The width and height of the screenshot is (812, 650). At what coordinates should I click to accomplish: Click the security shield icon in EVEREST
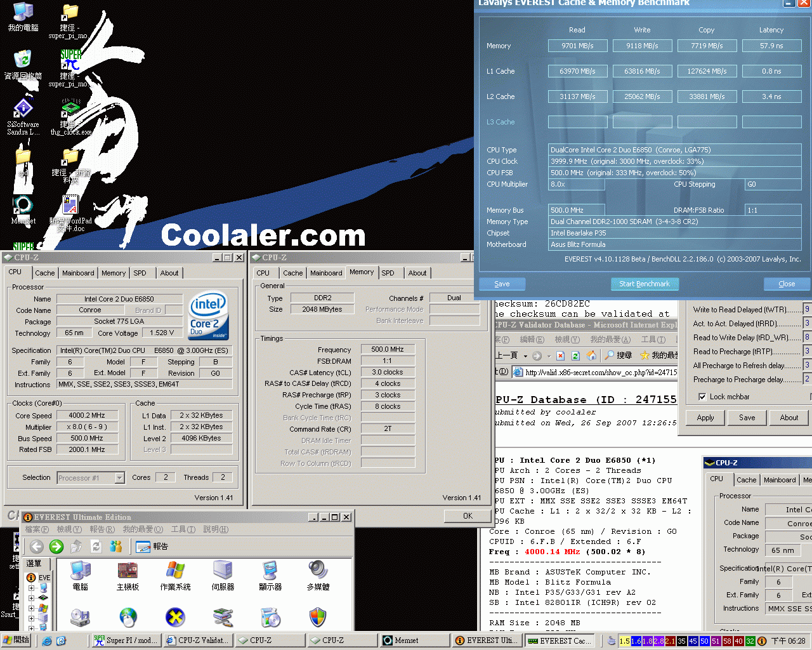click(318, 617)
